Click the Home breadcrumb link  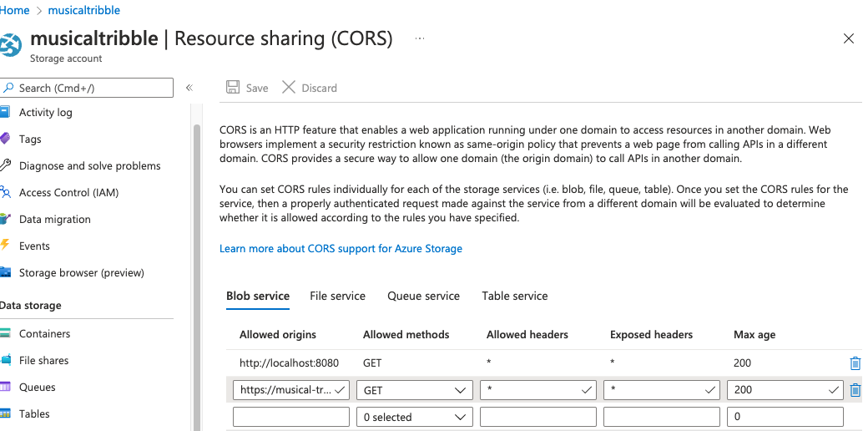(x=14, y=10)
